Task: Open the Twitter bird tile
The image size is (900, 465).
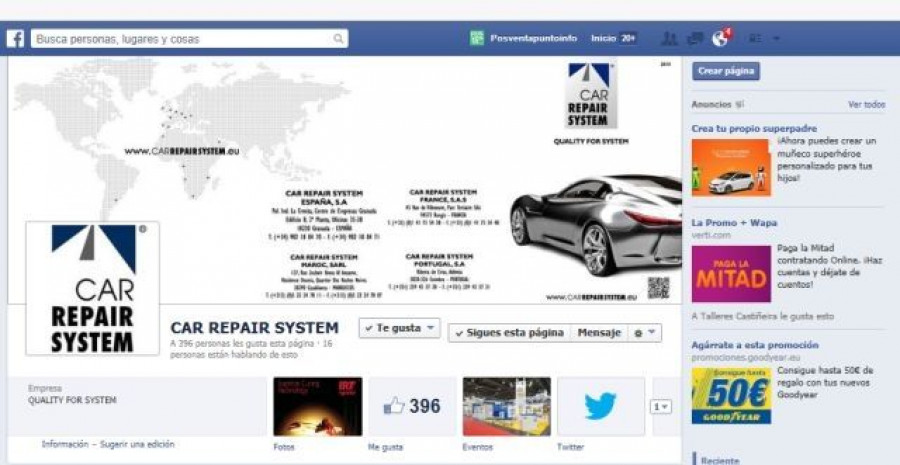Action: click(600, 406)
